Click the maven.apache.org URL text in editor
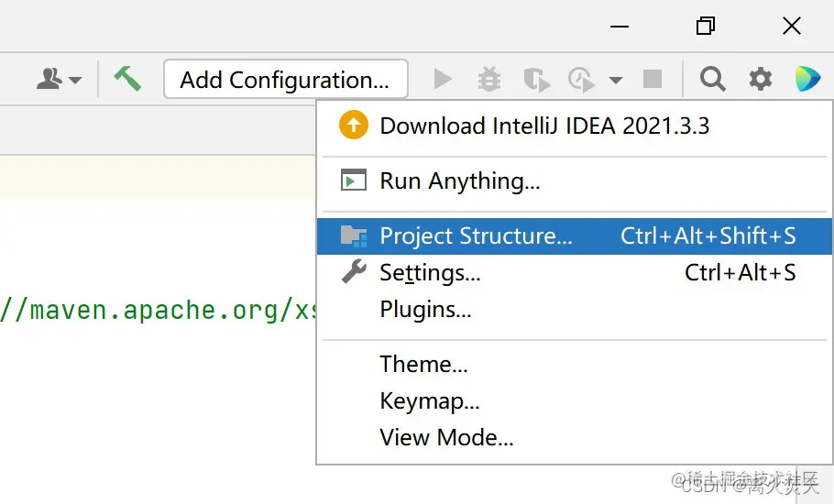This screenshot has height=504, width=834. coord(158,311)
